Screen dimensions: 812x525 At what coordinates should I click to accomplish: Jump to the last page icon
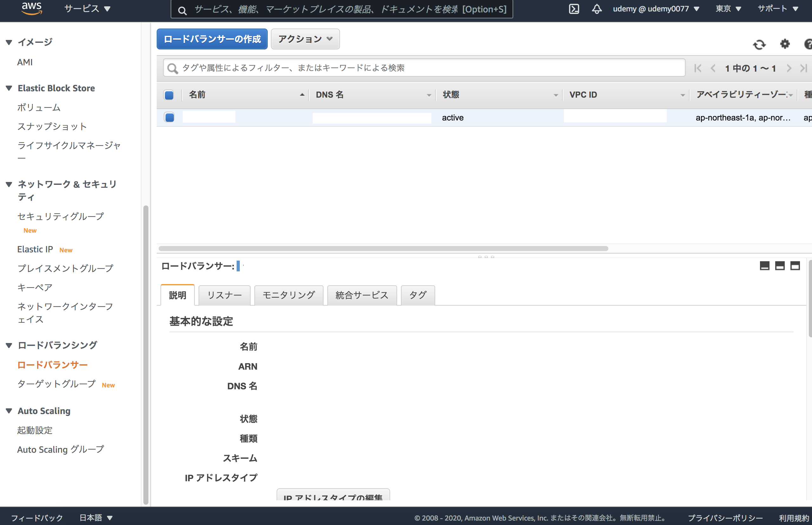tap(803, 68)
